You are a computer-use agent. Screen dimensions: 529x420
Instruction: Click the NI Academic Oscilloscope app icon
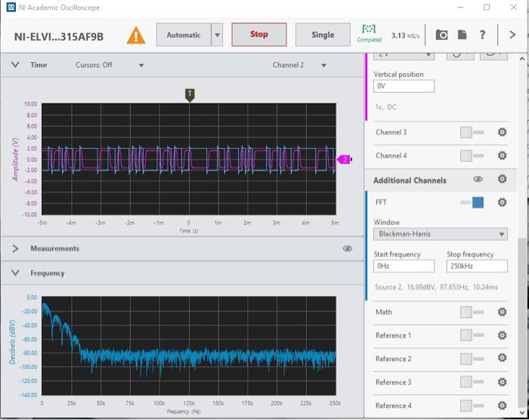click(x=11, y=7)
